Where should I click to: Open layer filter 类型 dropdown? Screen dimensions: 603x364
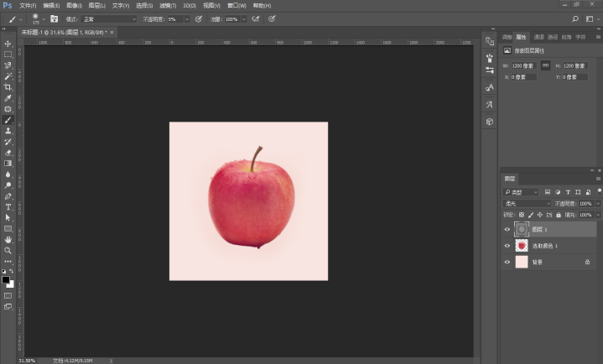click(x=521, y=191)
